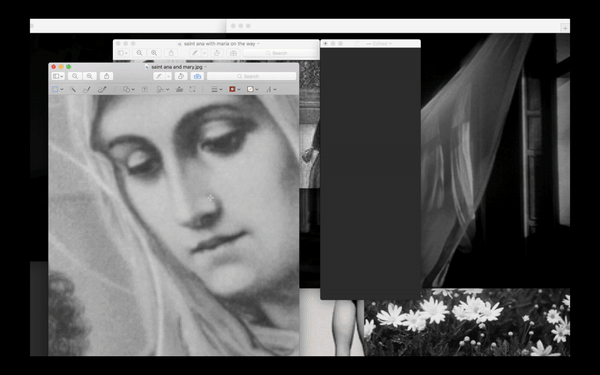Open the Sign signature menu

pos(163,89)
